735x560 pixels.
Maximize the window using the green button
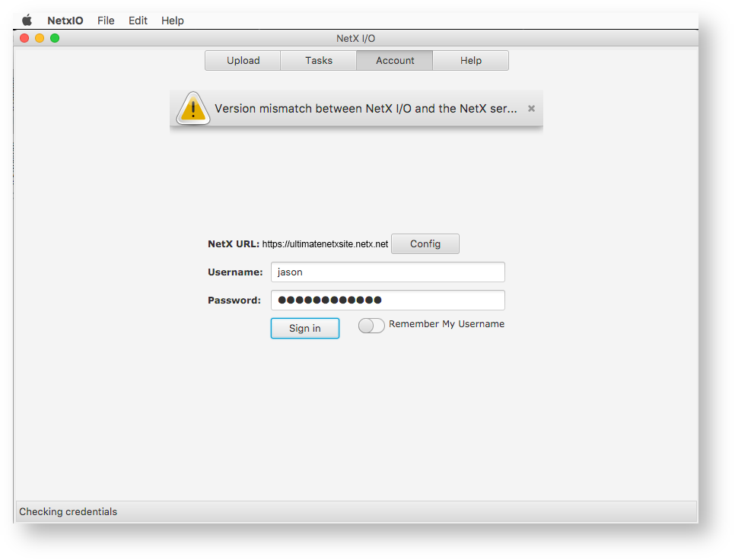pos(55,38)
